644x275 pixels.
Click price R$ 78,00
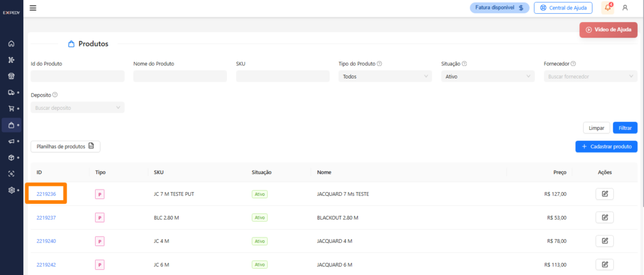click(557, 241)
